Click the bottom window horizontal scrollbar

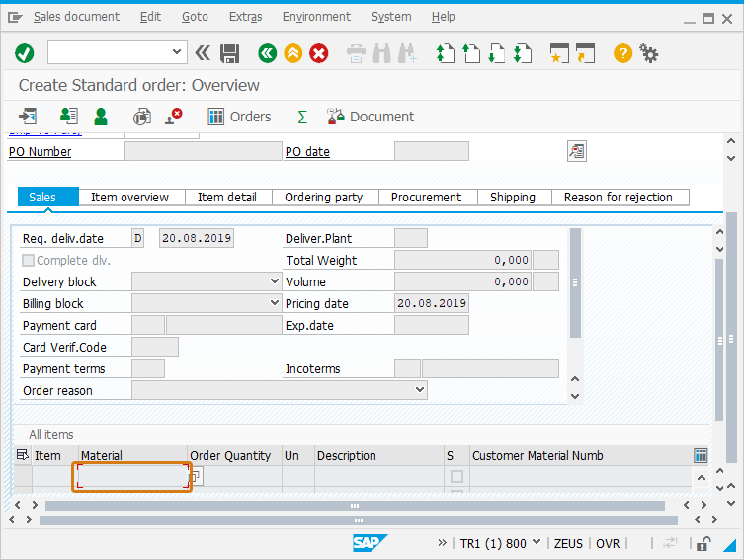point(359,520)
